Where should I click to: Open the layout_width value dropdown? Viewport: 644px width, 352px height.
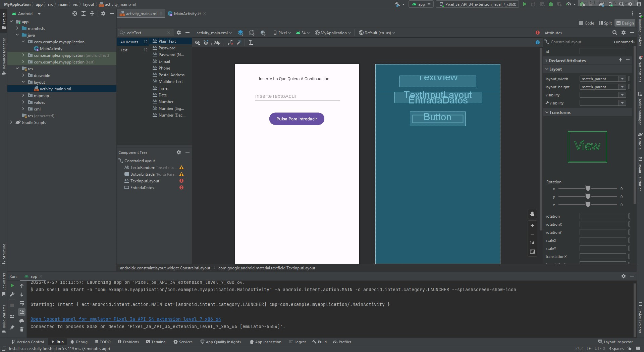click(622, 79)
